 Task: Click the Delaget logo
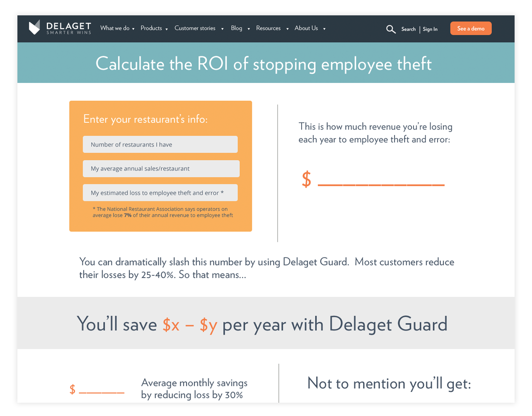point(60,28)
